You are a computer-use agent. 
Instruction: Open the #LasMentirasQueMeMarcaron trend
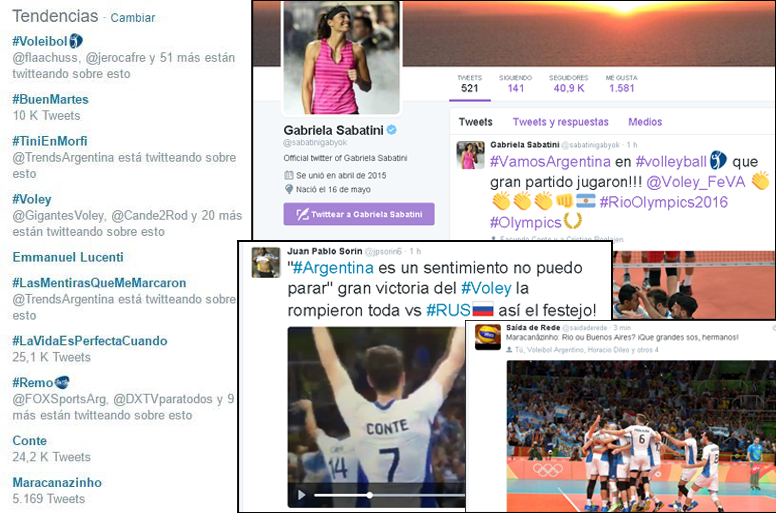click(x=99, y=283)
